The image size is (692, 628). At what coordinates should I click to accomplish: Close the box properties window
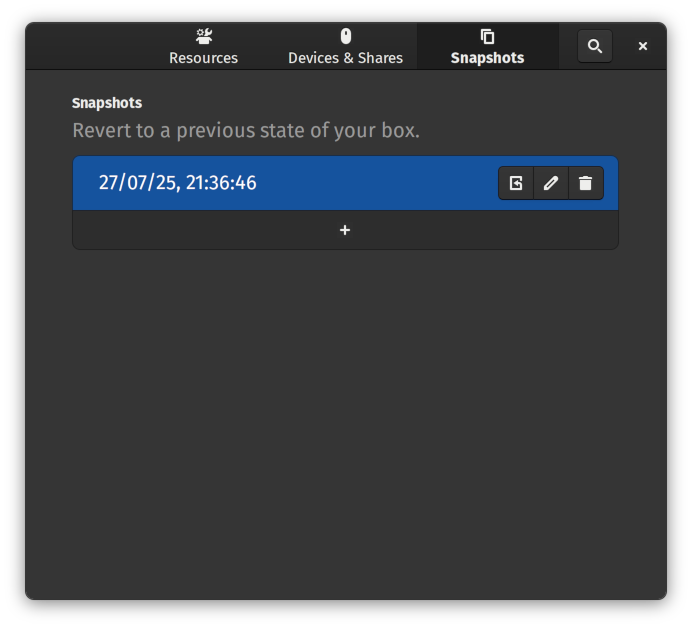(643, 46)
